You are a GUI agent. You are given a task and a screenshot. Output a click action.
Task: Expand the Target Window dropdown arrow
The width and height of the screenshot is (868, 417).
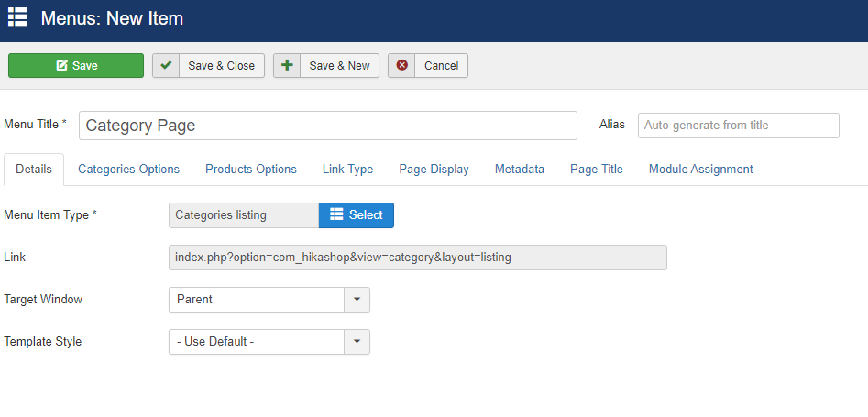coord(357,300)
